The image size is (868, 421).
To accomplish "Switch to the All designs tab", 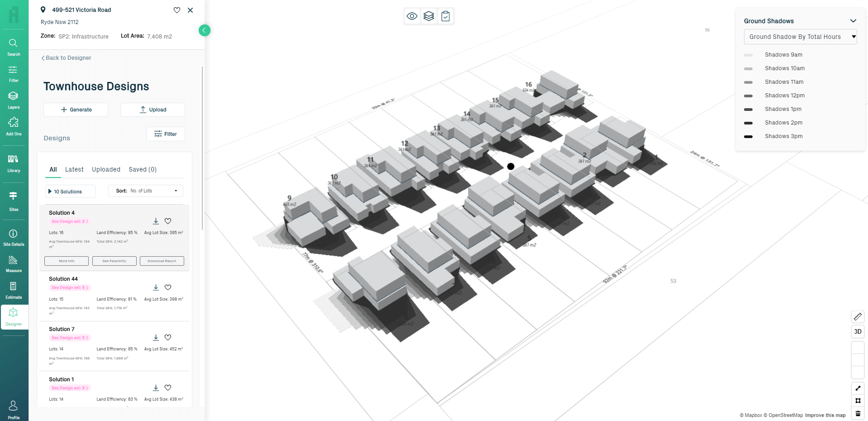I will coord(53,169).
